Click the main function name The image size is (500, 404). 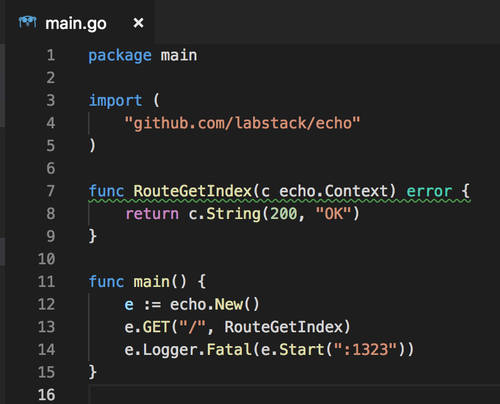tap(152, 282)
